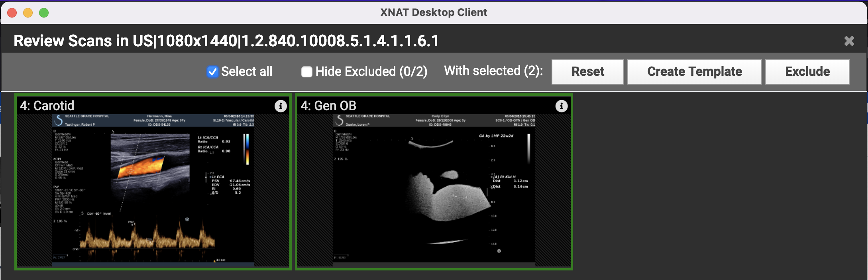Select the Carotid ultrasound thumbnail
This screenshot has width=868, height=280.
pos(153,187)
